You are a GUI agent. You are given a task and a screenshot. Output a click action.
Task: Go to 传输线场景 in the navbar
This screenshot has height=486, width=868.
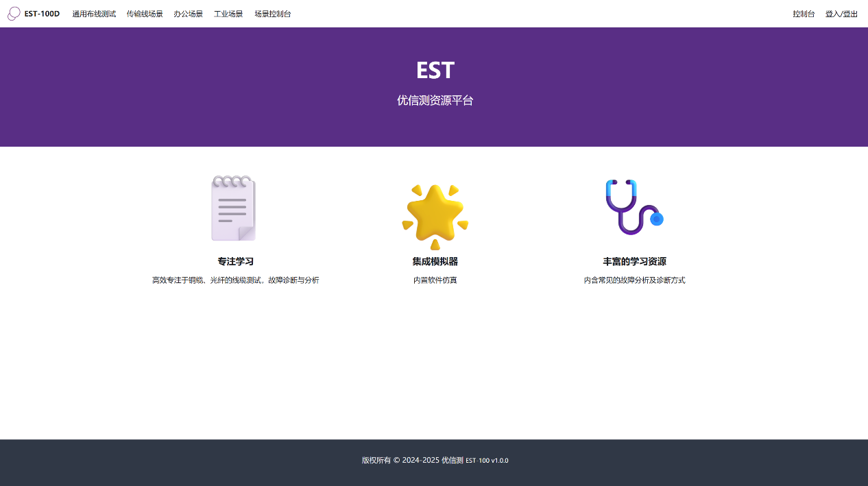145,14
